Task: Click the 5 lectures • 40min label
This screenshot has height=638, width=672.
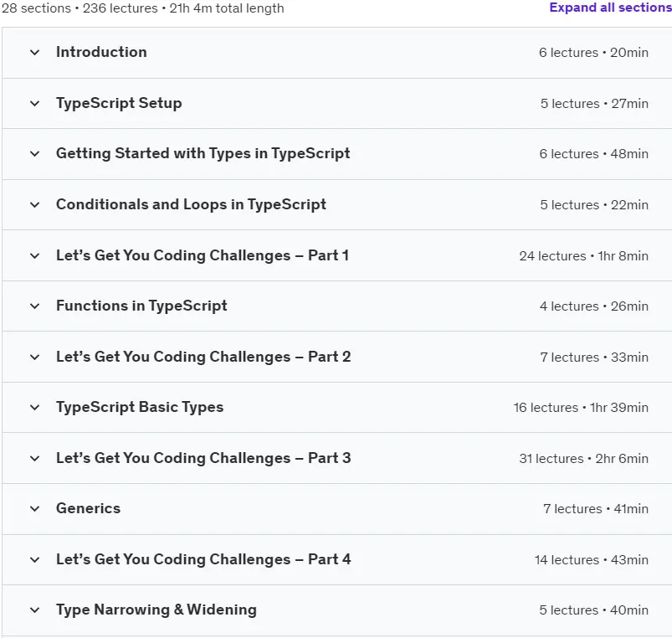Action: tap(594, 610)
